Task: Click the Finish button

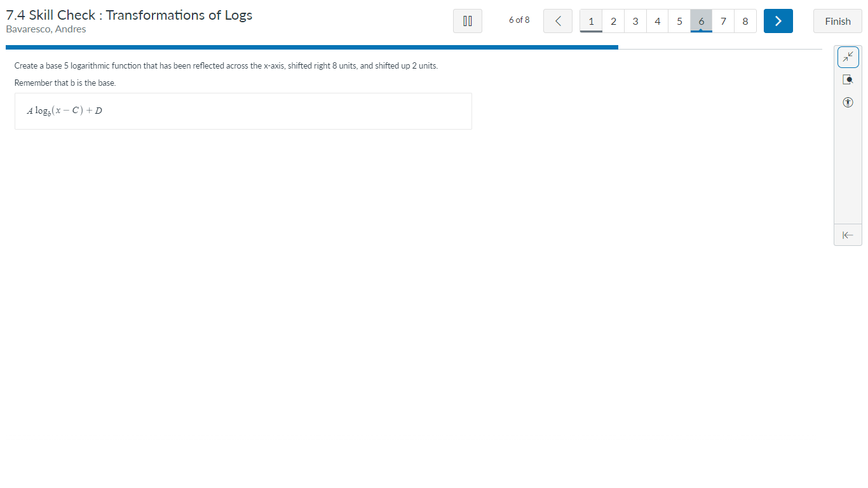Action: 837,20
